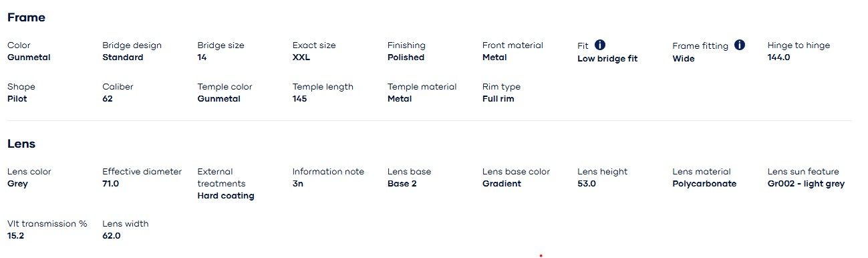The image size is (868, 258).
Task: Select the Gradient lens base color value
Action: (x=502, y=184)
